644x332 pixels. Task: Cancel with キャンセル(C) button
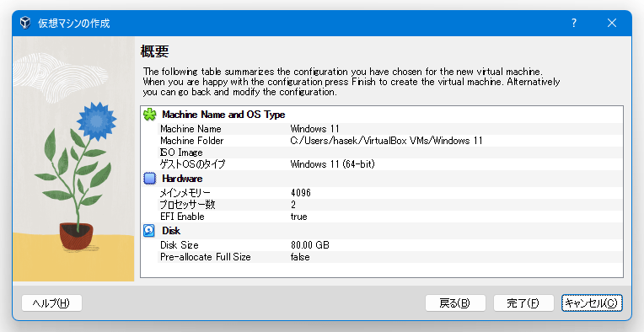pos(592,303)
